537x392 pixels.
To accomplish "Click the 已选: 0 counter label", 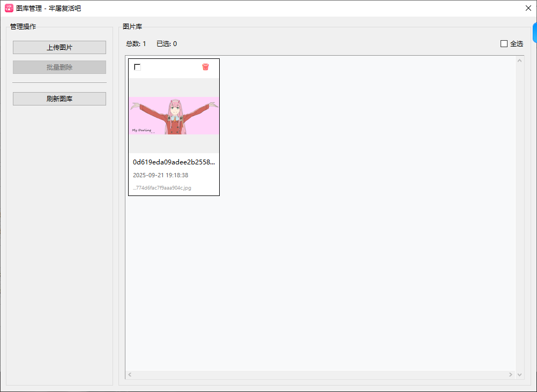I will [167, 44].
